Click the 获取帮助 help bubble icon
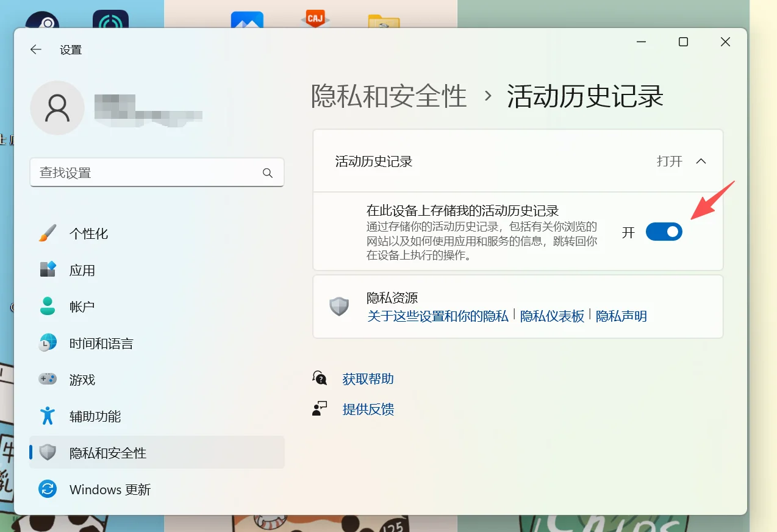 coord(320,378)
